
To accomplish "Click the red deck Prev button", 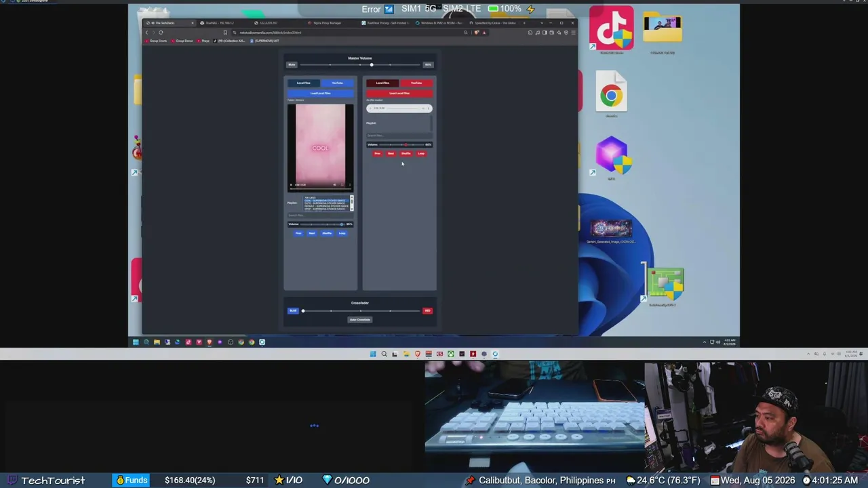I will pos(378,154).
